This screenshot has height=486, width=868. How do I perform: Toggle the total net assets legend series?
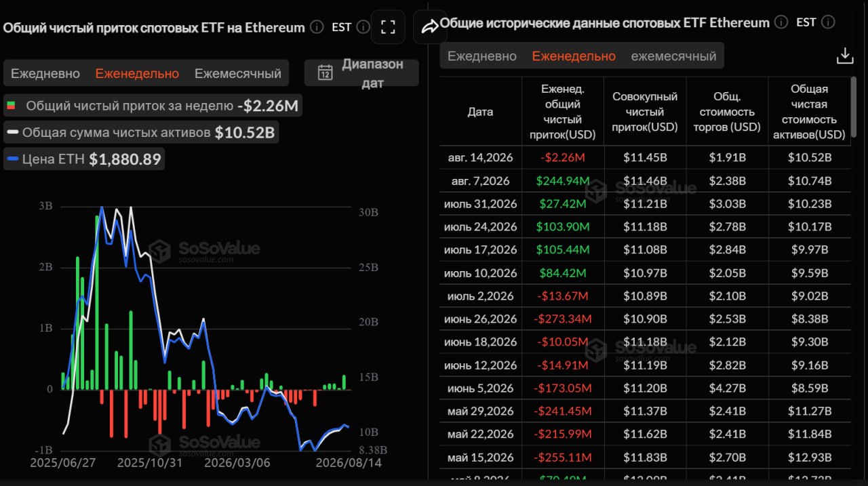(x=141, y=133)
